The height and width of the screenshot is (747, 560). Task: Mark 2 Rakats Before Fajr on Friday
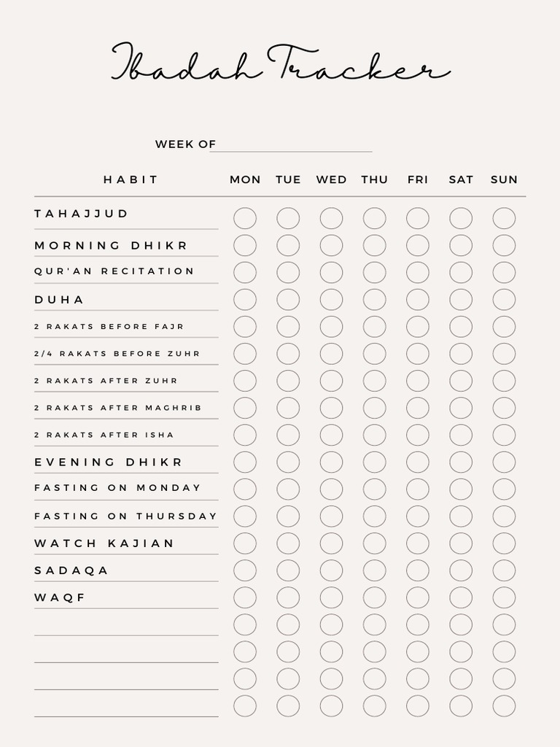[x=418, y=326]
